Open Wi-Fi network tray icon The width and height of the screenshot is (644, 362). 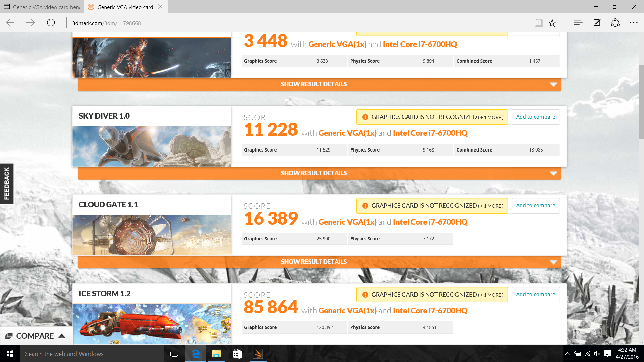pyautogui.click(x=588, y=354)
